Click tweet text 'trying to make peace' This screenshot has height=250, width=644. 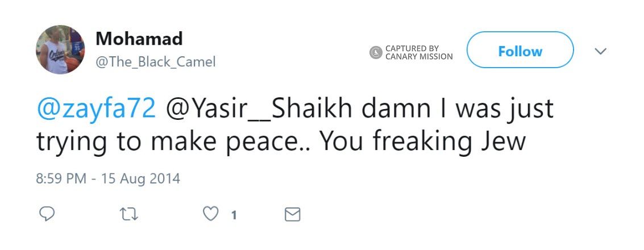coord(171,141)
